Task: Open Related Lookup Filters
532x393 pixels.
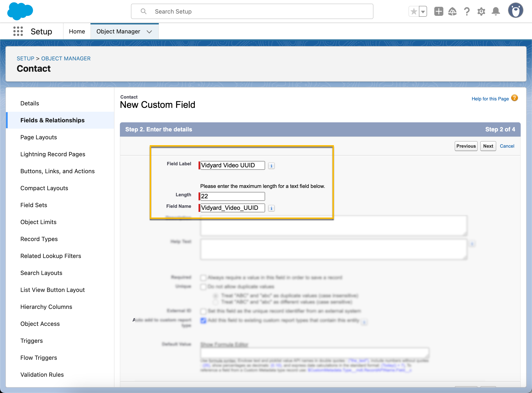Action: pyautogui.click(x=60, y=256)
